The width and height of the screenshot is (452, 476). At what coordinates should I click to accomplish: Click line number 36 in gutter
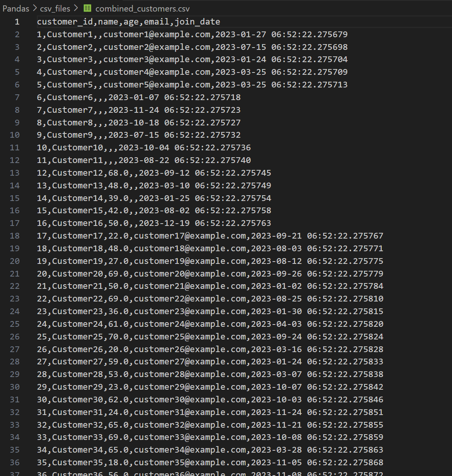point(15,463)
